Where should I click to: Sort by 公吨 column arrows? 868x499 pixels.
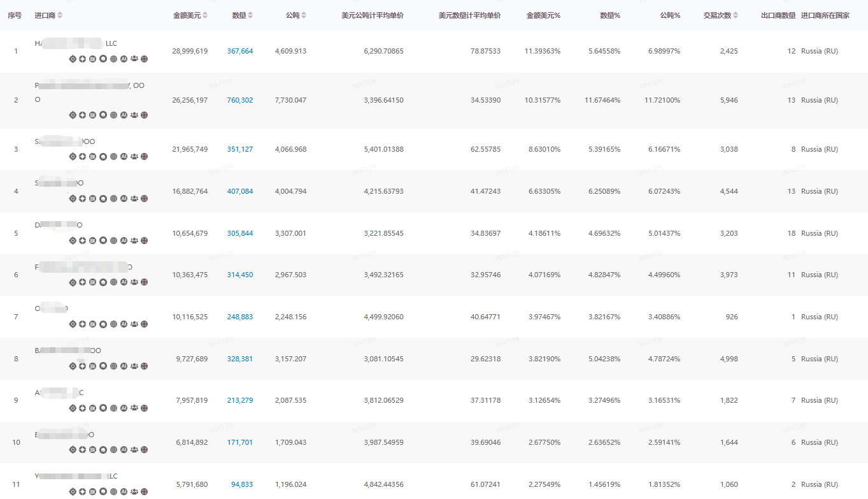304,15
